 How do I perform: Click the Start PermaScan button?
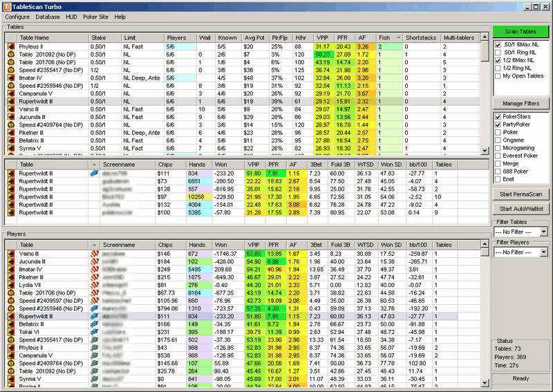click(x=521, y=193)
